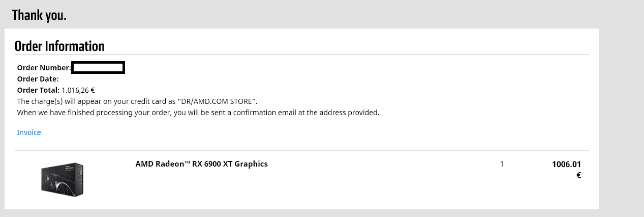Click the Order Information heading
This screenshot has height=217, width=644.
59,46
